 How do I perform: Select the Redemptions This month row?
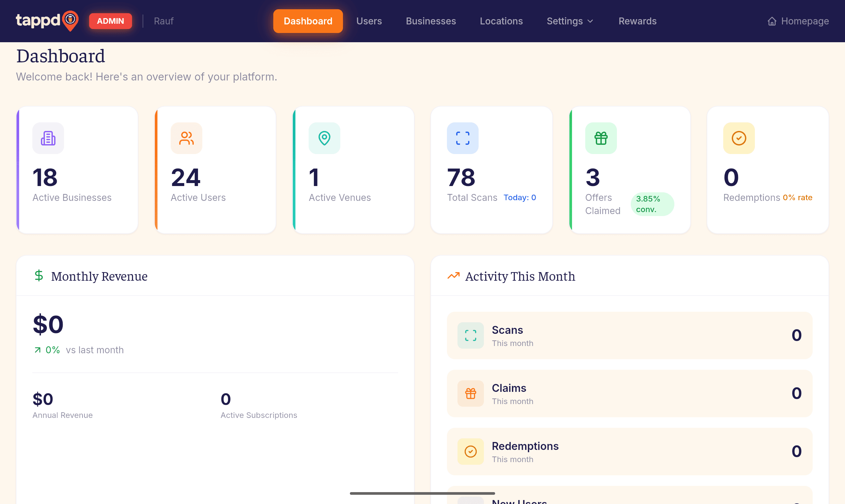point(629,452)
